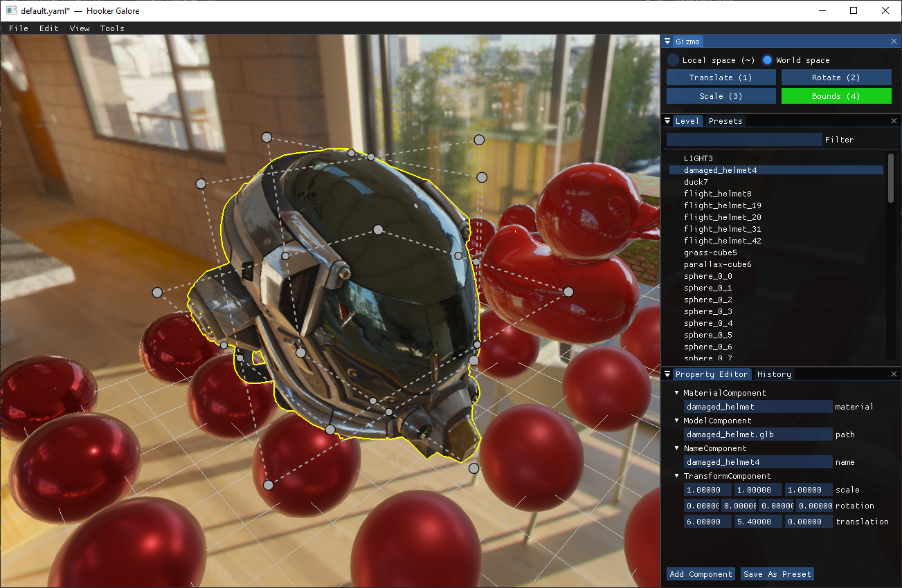Activate the Rotate (2) gizmo
Viewport: 902px width, 588px height.
pos(836,77)
